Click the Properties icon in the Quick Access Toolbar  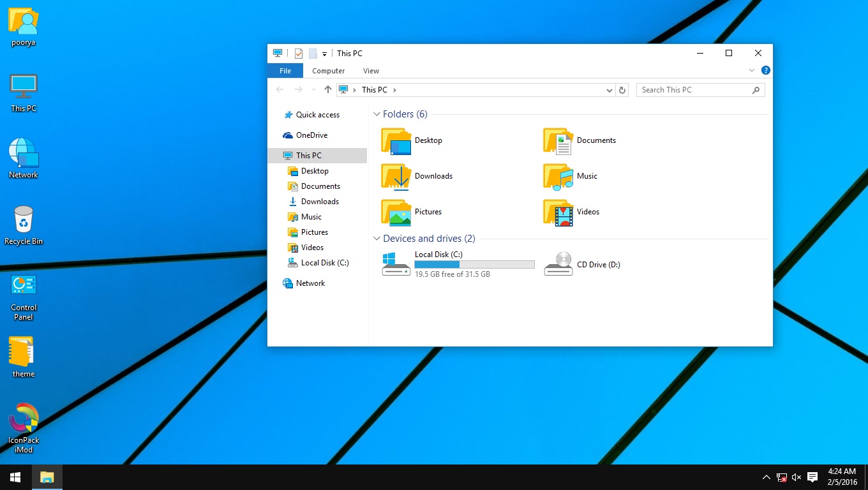299,53
